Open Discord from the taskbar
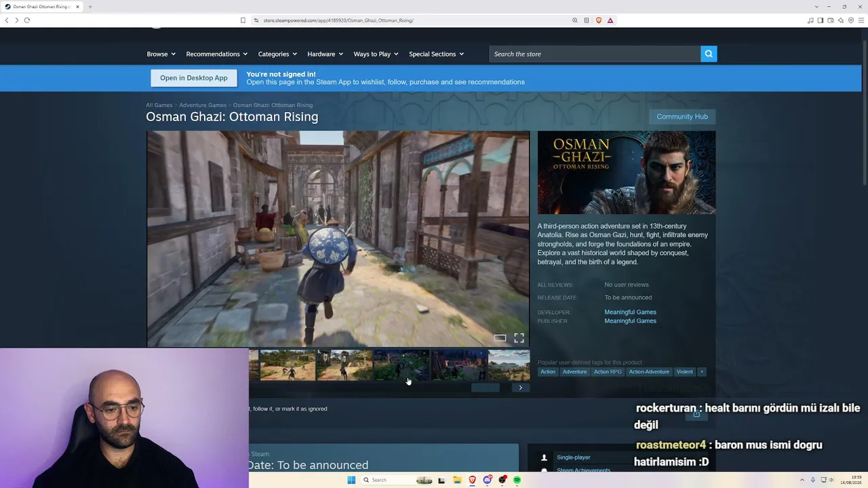 tap(487, 480)
